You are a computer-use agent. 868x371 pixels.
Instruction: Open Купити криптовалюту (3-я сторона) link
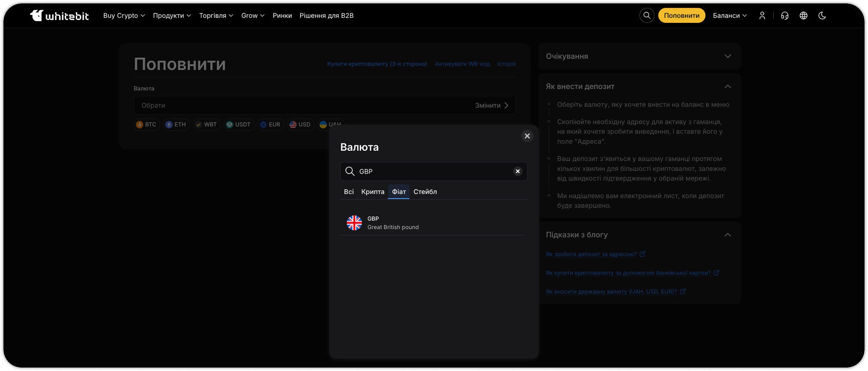tap(377, 64)
